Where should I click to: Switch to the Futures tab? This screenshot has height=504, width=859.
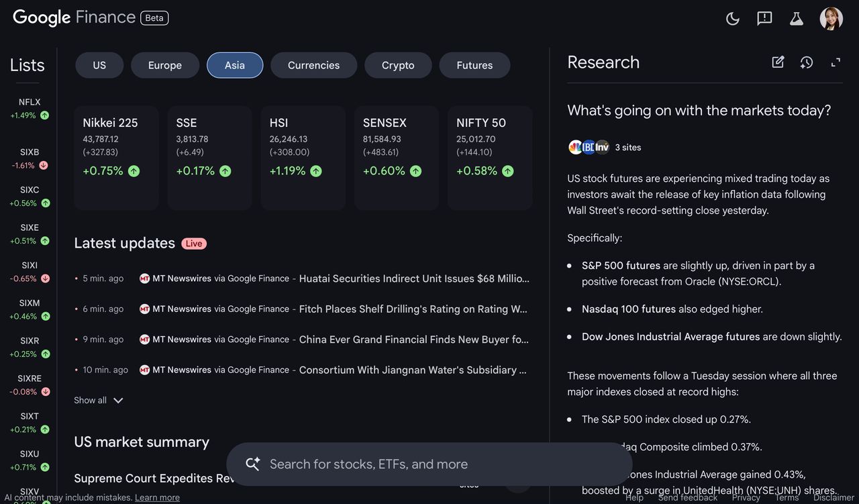[x=474, y=65]
